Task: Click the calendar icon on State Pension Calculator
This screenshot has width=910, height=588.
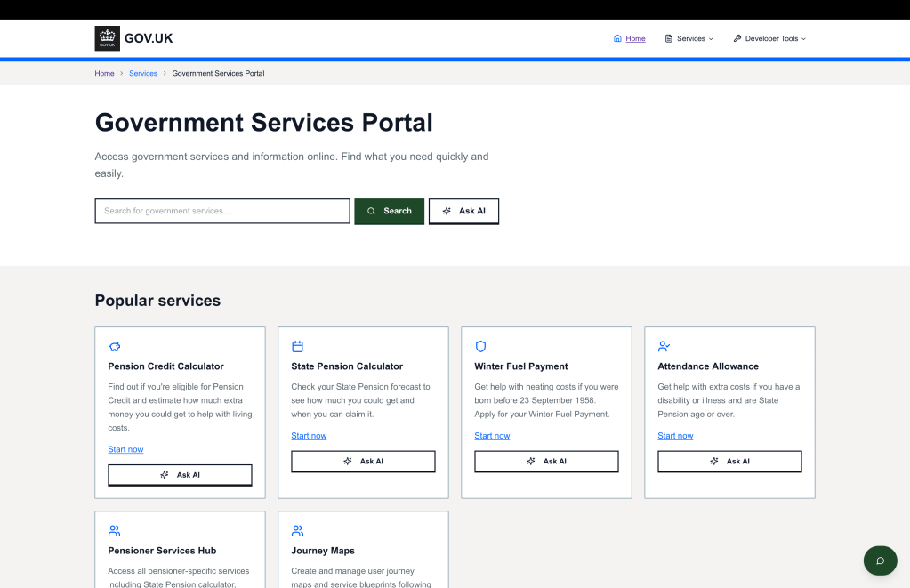Action: coord(297,346)
